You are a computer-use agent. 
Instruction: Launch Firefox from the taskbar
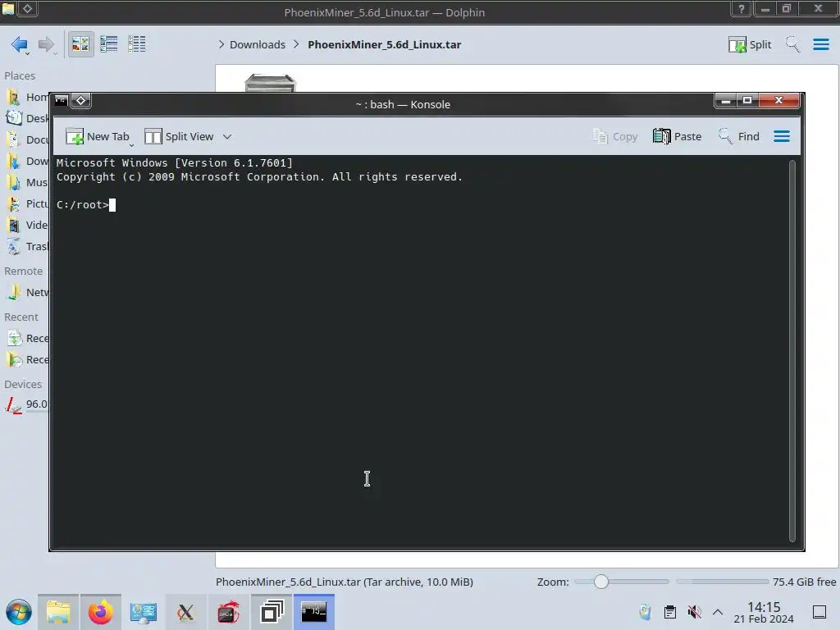coord(101,612)
